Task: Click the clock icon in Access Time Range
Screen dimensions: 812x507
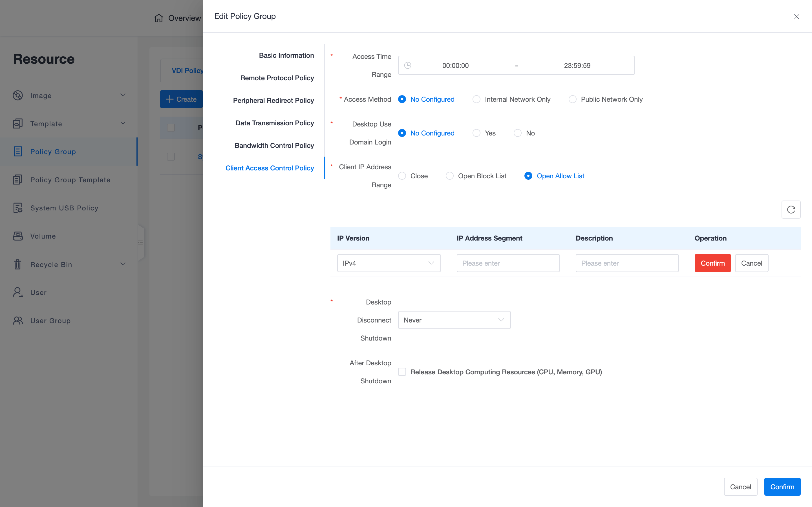Action: 407,65
